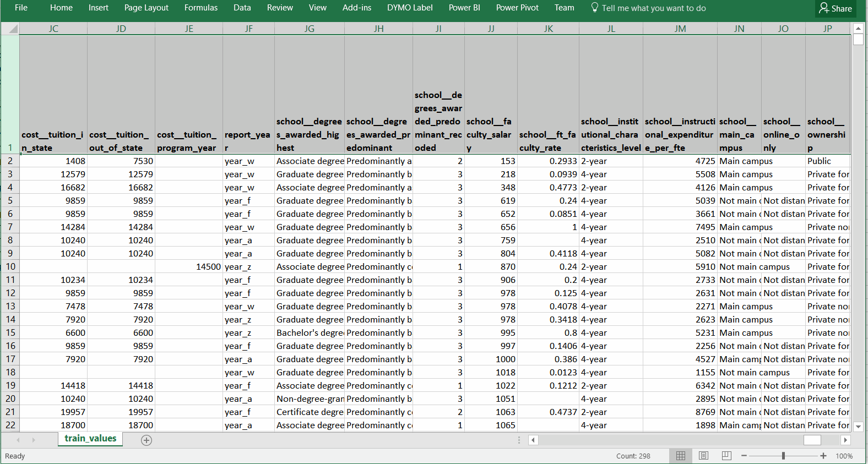Click the 100% zoom level button
Viewport: 868px width, 464px height.
click(844, 456)
